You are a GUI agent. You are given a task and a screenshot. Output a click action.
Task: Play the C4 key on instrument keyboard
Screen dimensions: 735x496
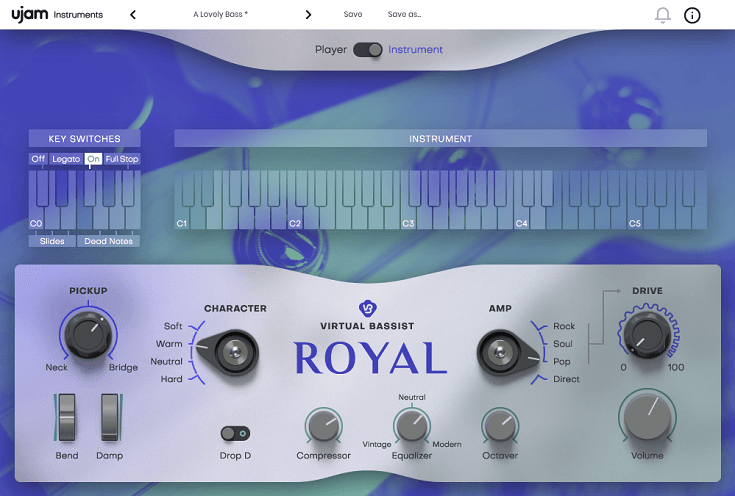pos(521,218)
